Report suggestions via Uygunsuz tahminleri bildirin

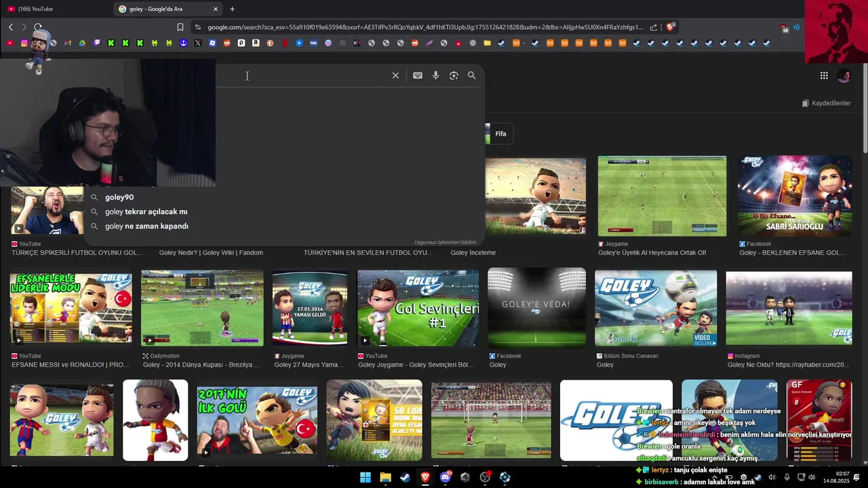click(x=445, y=242)
